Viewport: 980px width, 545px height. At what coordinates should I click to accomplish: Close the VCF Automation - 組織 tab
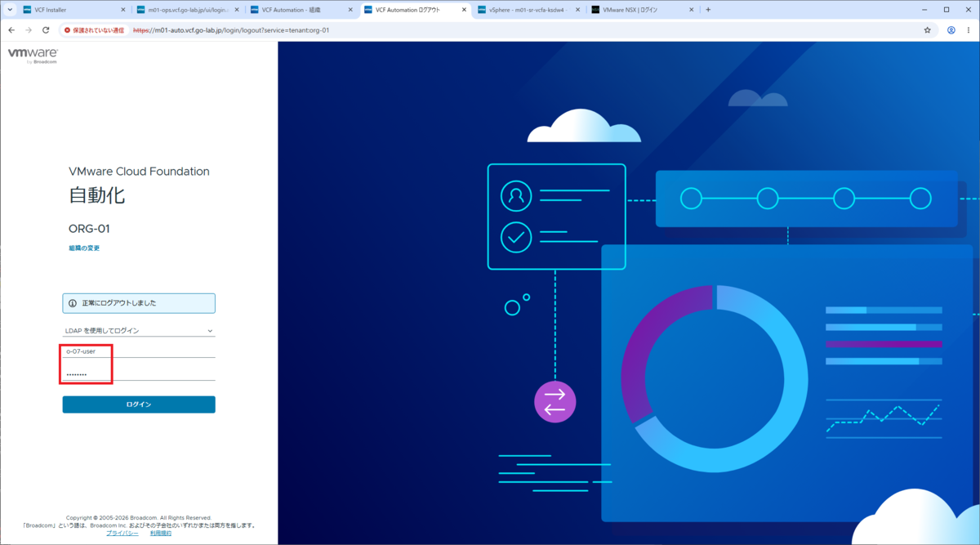(x=350, y=10)
